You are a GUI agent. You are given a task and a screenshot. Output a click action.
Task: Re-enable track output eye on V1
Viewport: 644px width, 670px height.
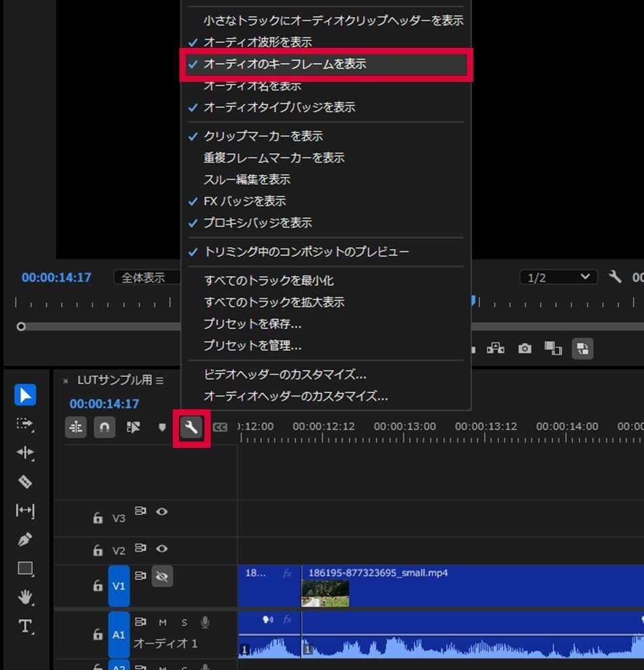(162, 576)
